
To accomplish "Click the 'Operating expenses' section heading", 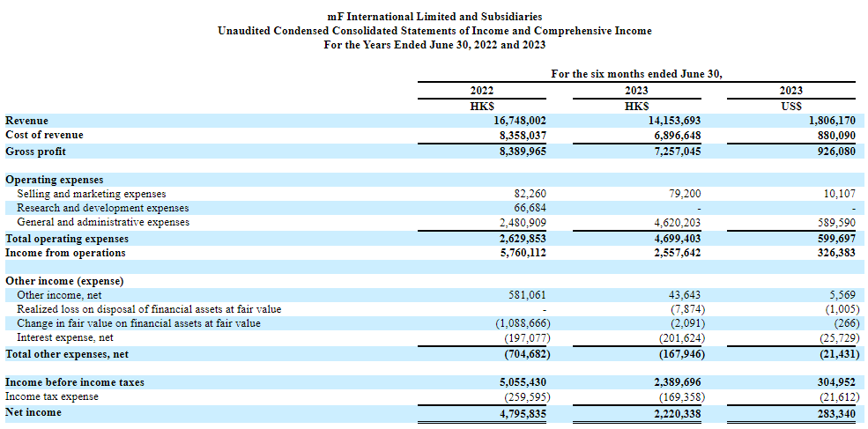I will click(x=55, y=180).
